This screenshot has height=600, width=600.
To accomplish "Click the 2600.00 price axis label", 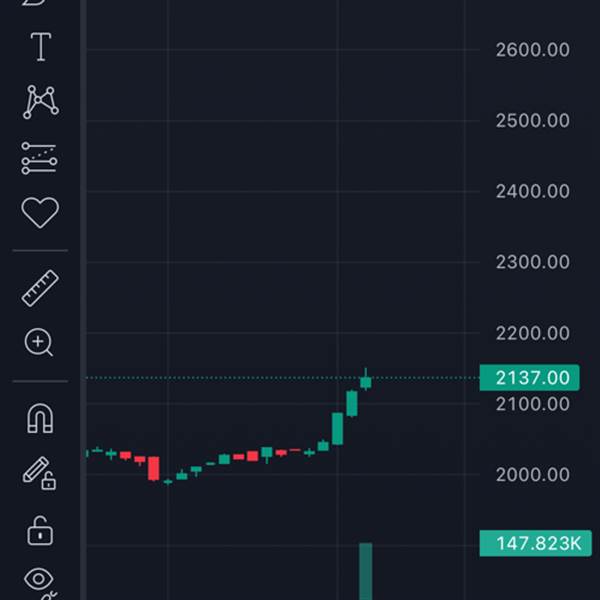I will pos(533,50).
